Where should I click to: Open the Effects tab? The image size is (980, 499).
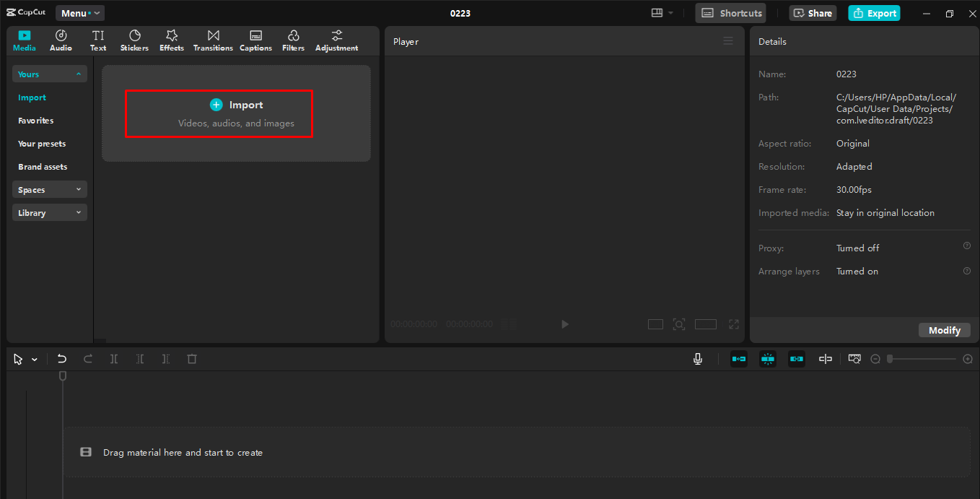point(172,40)
